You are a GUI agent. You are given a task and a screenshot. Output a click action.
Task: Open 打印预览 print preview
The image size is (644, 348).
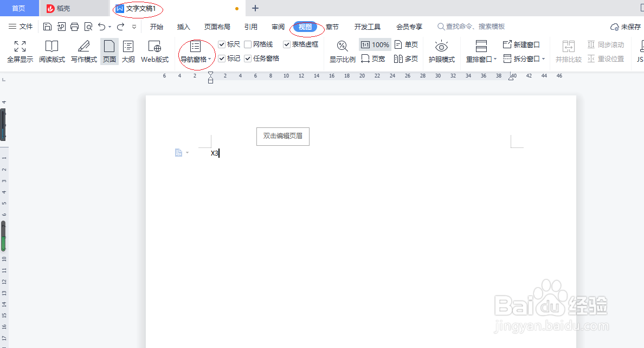point(87,26)
